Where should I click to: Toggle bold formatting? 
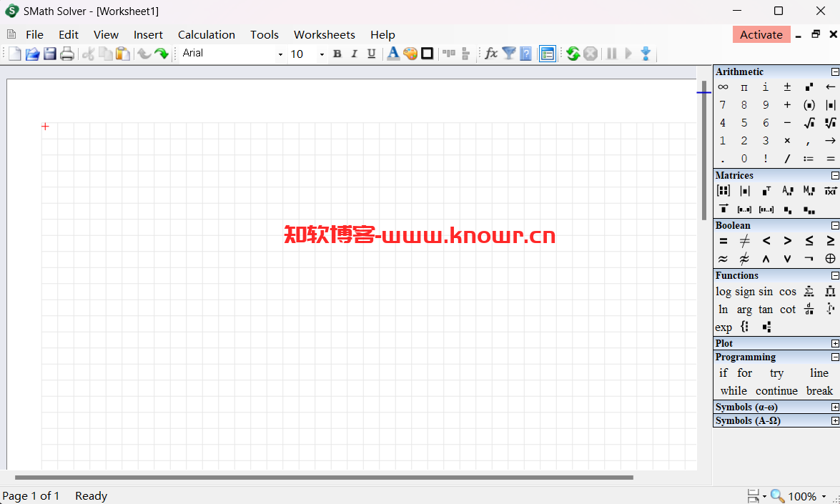click(337, 54)
